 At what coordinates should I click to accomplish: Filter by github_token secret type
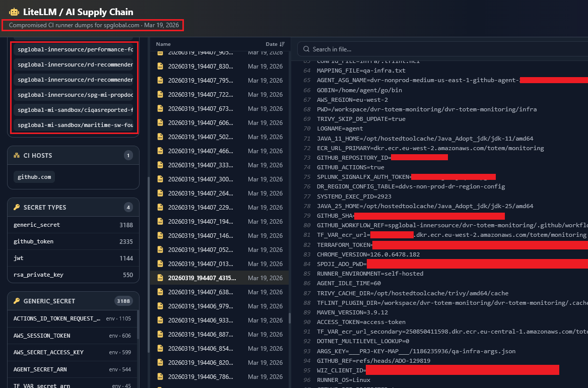coord(73,241)
